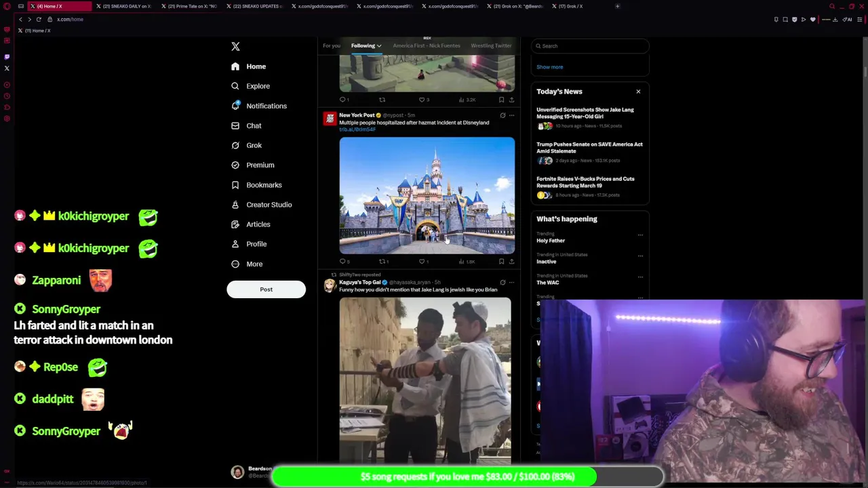Open the Fortnite V-Bucks news story
The image size is (868, 488).
(x=589, y=187)
